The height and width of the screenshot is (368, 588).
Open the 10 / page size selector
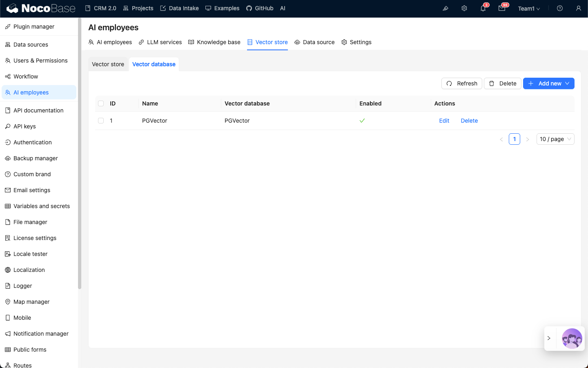click(x=555, y=139)
